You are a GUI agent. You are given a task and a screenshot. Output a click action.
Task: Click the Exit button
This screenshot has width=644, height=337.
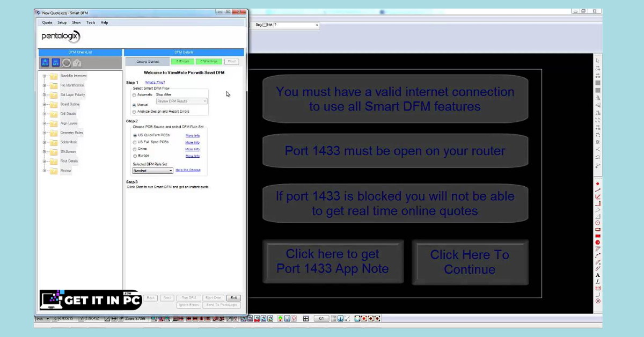pyautogui.click(x=233, y=298)
